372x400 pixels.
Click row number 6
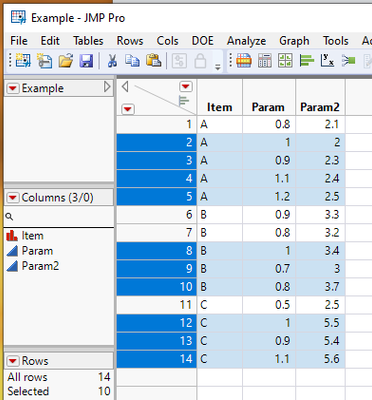click(x=157, y=214)
